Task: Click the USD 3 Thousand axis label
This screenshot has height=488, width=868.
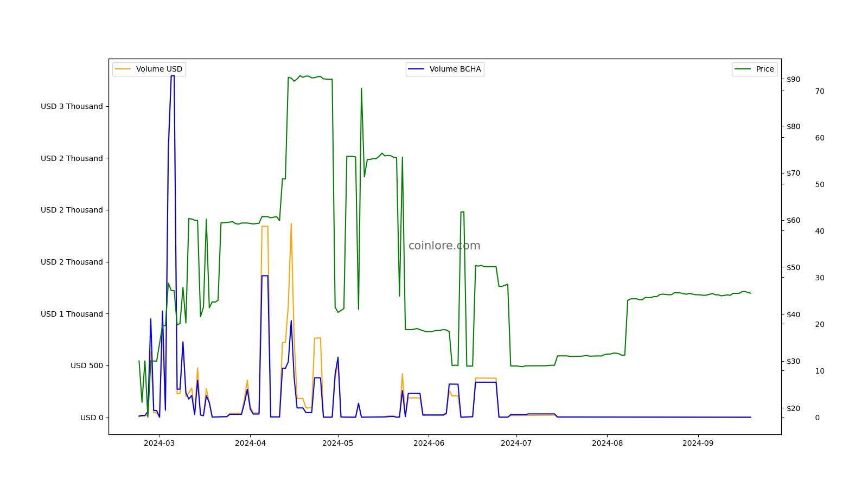Action: [x=72, y=106]
